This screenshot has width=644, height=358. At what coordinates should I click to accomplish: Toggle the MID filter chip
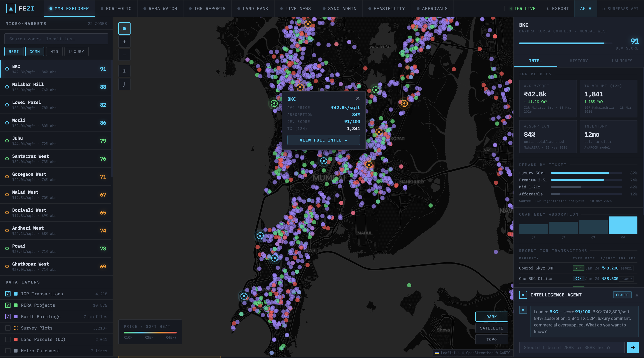[x=54, y=51]
